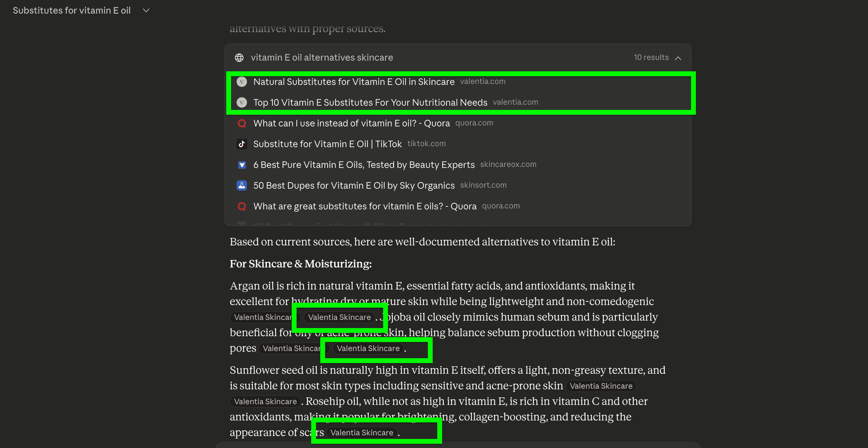Click the skincareox.com favicon icon

[x=241, y=165]
